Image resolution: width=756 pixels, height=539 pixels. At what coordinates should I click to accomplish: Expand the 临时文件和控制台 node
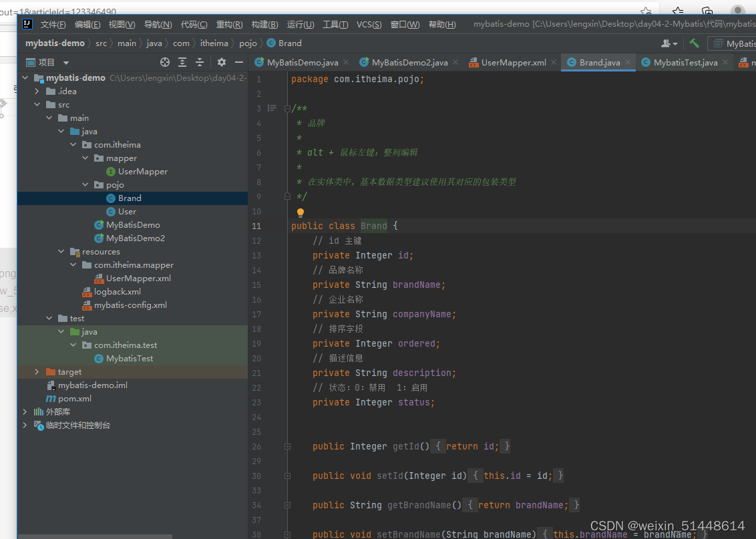25,425
